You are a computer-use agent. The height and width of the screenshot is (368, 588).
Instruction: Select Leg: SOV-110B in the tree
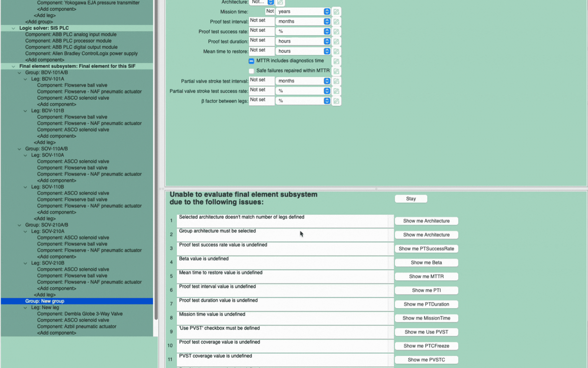pos(47,187)
